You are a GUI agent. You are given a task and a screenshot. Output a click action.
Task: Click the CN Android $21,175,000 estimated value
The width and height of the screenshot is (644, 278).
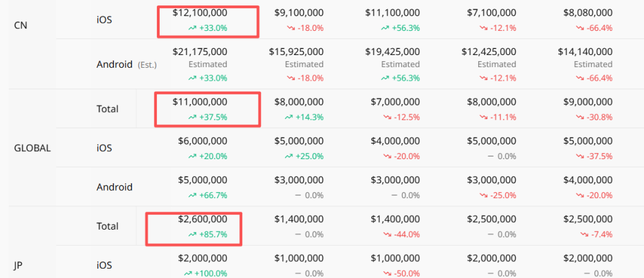[x=200, y=52]
